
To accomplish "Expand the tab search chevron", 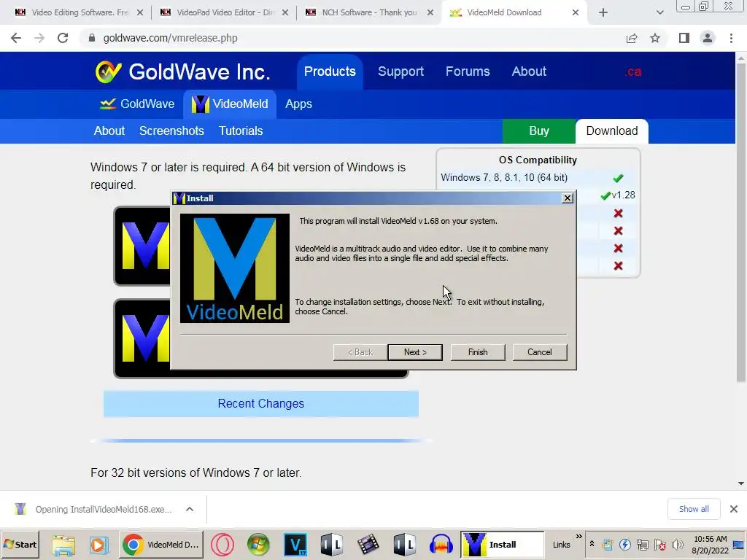I will 659,13.
